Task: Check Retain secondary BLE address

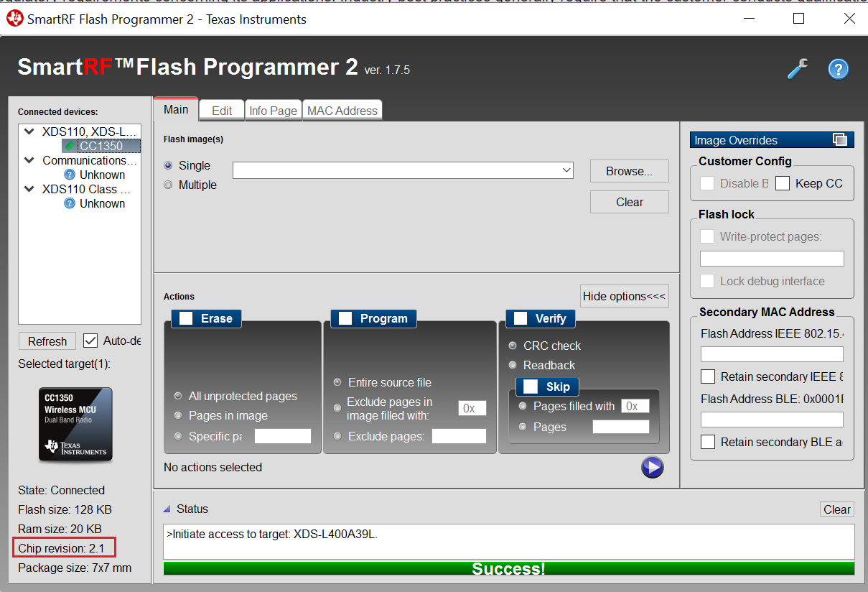Action: [708, 442]
